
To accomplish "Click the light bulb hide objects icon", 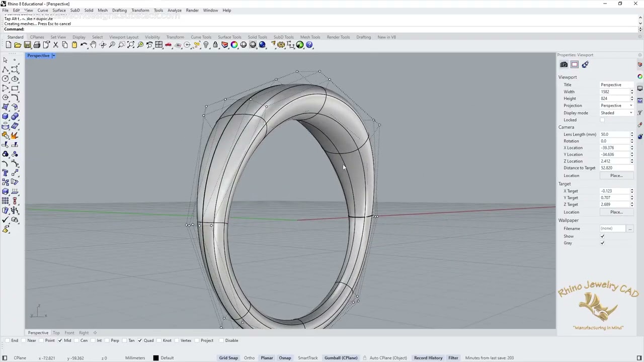I will tap(206, 45).
